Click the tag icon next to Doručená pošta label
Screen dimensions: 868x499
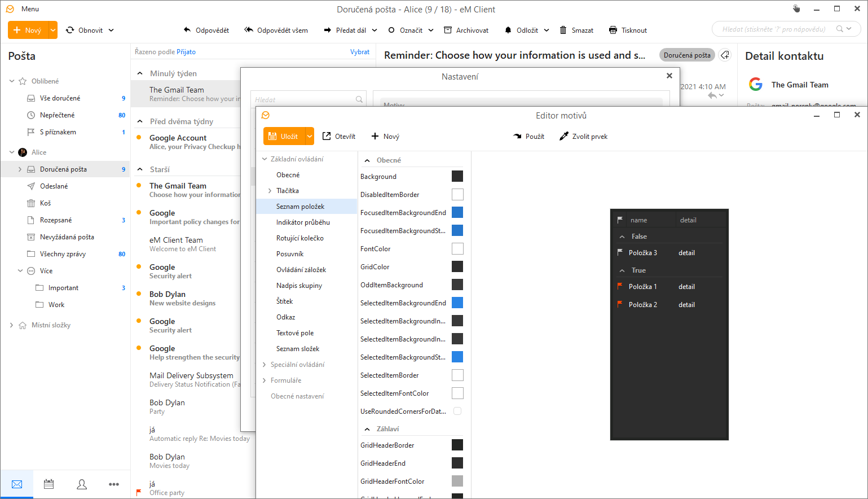(725, 55)
